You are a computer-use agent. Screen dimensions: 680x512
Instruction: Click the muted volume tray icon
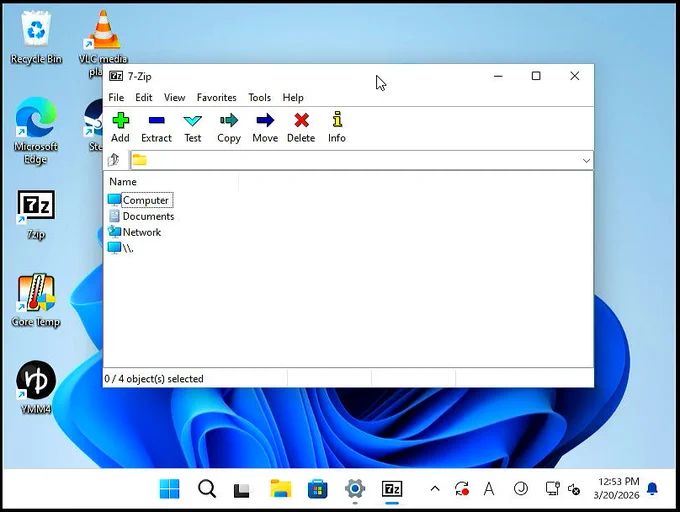574,489
